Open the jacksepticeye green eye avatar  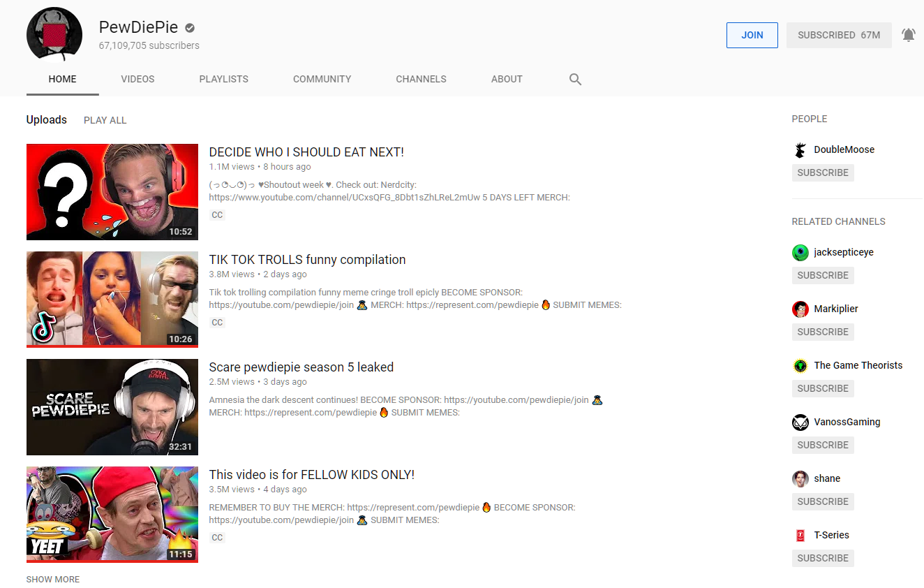coord(800,252)
